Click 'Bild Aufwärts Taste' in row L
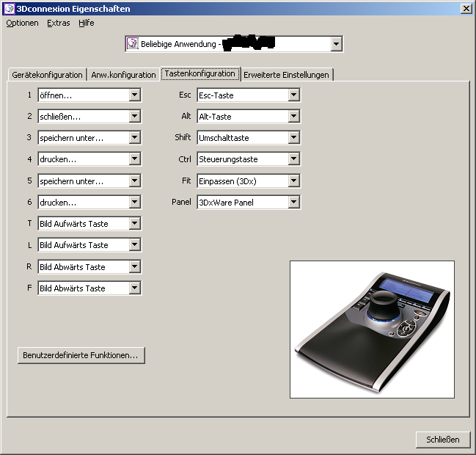 [74, 245]
